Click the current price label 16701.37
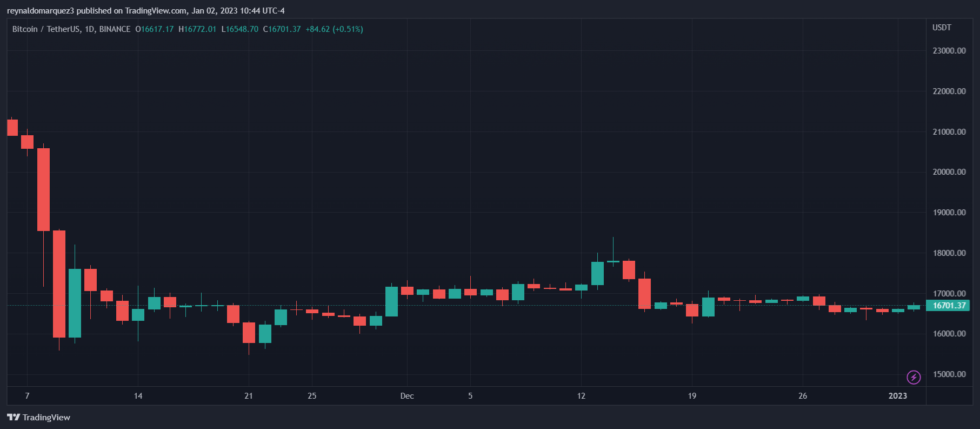The image size is (980, 429). (x=947, y=306)
